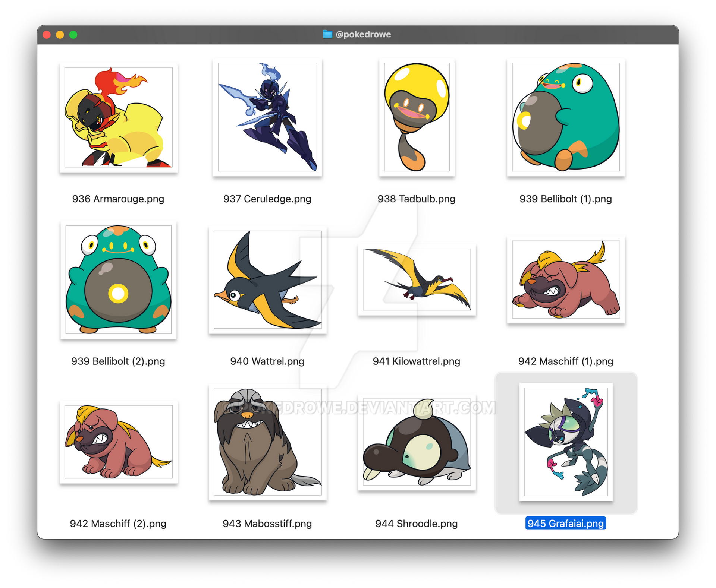This screenshot has height=588, width=716.
Task: Select the 943 Mabosstiff thumbnail image
Action: pos(267,442)
